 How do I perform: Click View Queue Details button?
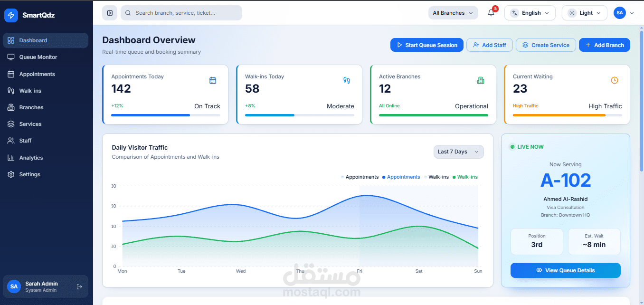566,270
